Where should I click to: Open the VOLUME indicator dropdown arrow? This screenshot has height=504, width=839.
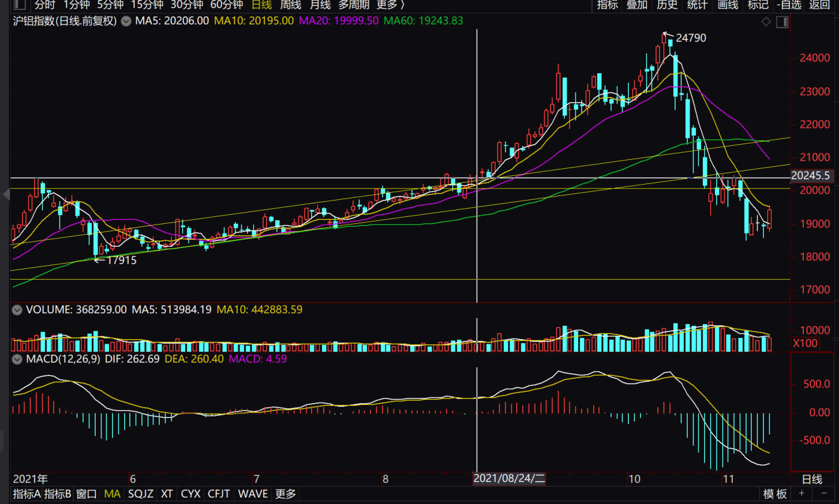(17, 310)
